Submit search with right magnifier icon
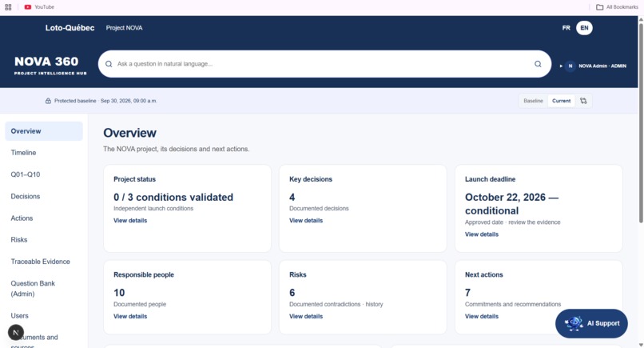This screenshot has height=348, width=644. (x=538, y=64)
